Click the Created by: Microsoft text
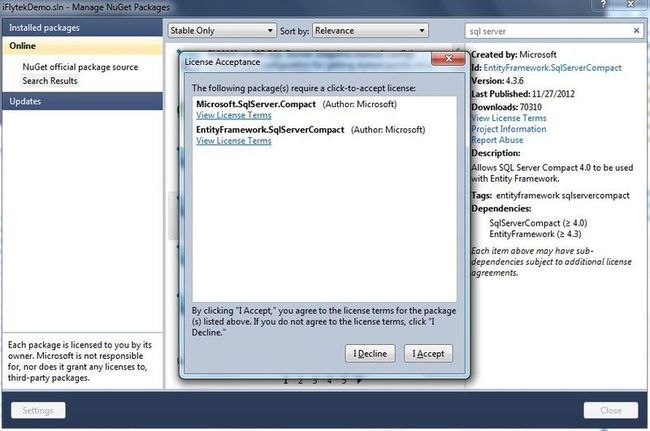The height and width of the screenshot is (431, 650). tap(514, 55)
